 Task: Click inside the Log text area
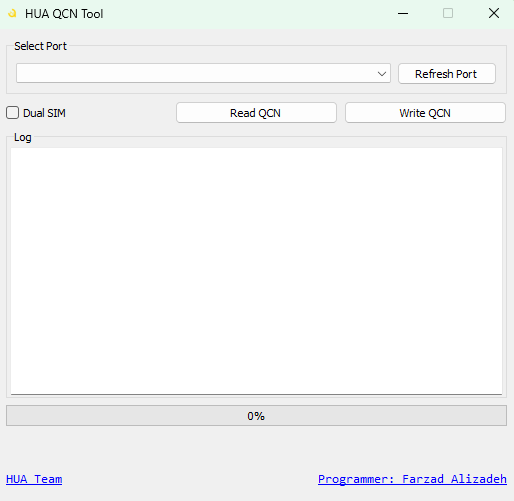(256, 271)
